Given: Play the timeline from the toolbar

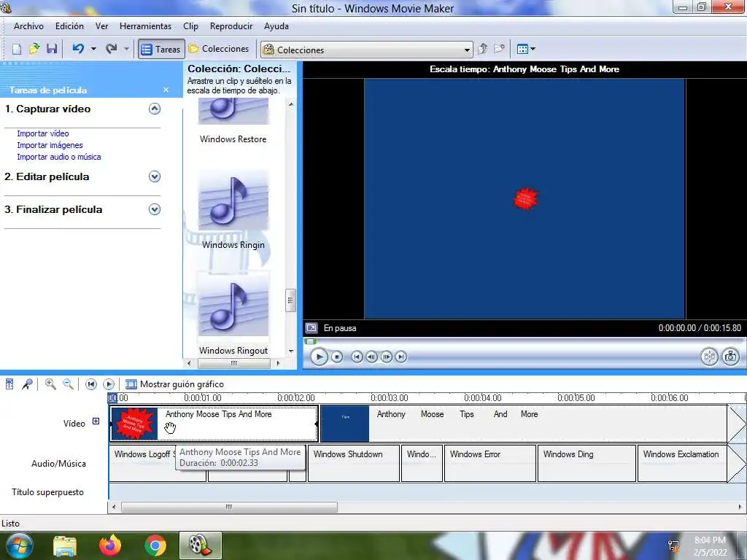Looking at the screenshot, I should coord(109,384).
